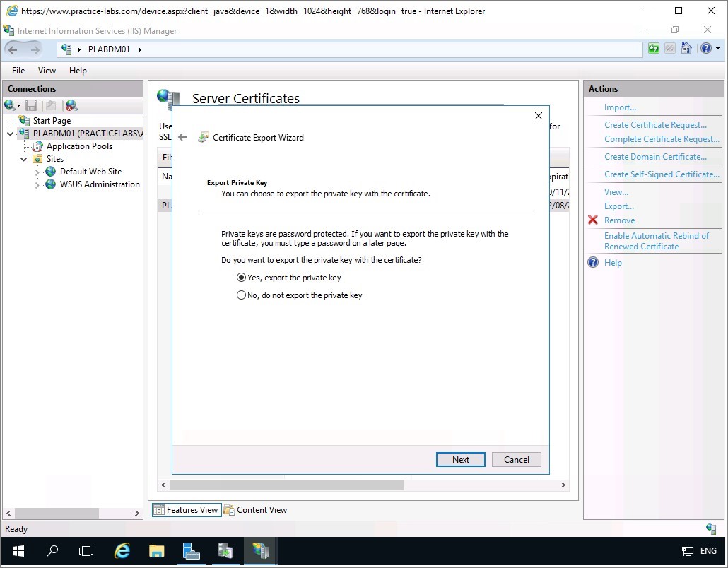728x568 pixels.
Task: Click the back arrow in Certificate Export Wizard
Action: point(182,138)
